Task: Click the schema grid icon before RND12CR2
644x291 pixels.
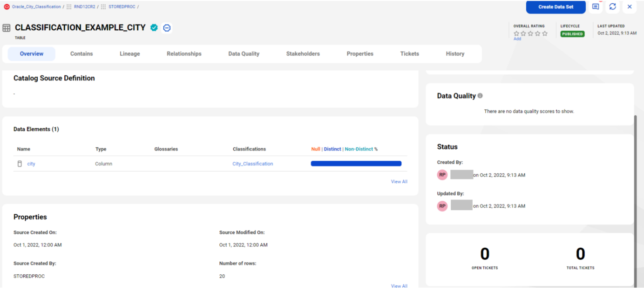Action: click(x=69, y=7)
